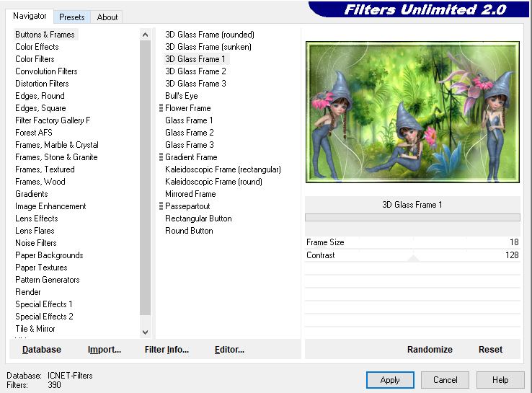This screenshot has width=532, height=393.
Task: Click the category list scroll up arrow
Action: click(145, 35)
